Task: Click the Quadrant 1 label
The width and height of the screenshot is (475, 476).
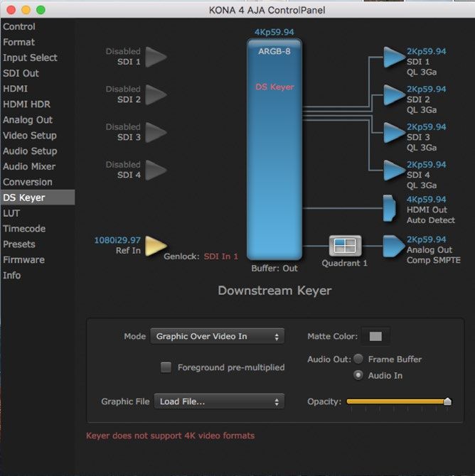Action: coord(344,263)
